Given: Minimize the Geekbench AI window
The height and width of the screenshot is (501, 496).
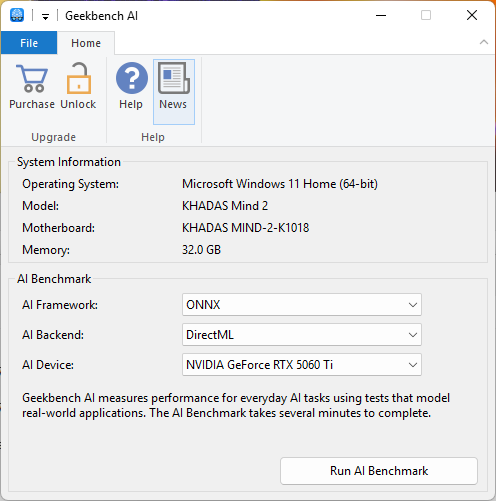Looking at the screenshot, I should (381, 15).
